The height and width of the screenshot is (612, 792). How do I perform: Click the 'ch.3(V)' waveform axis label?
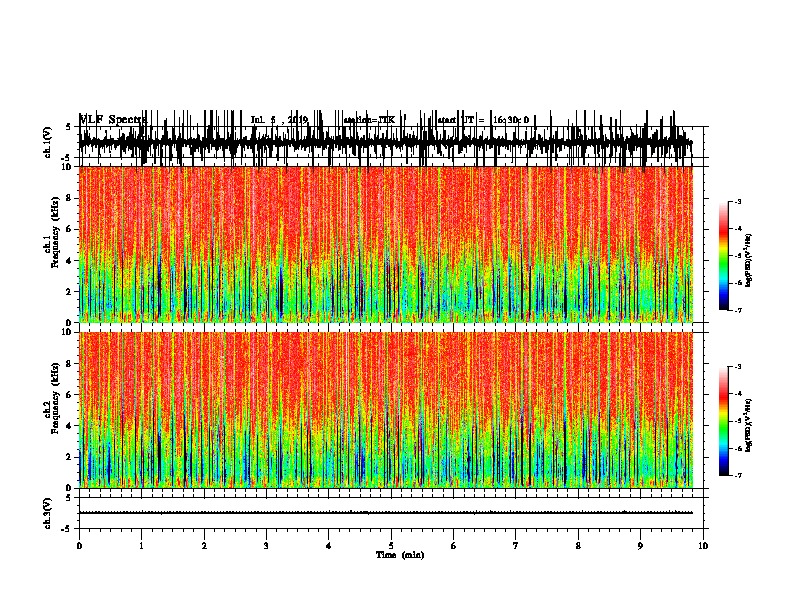(48, 513)
